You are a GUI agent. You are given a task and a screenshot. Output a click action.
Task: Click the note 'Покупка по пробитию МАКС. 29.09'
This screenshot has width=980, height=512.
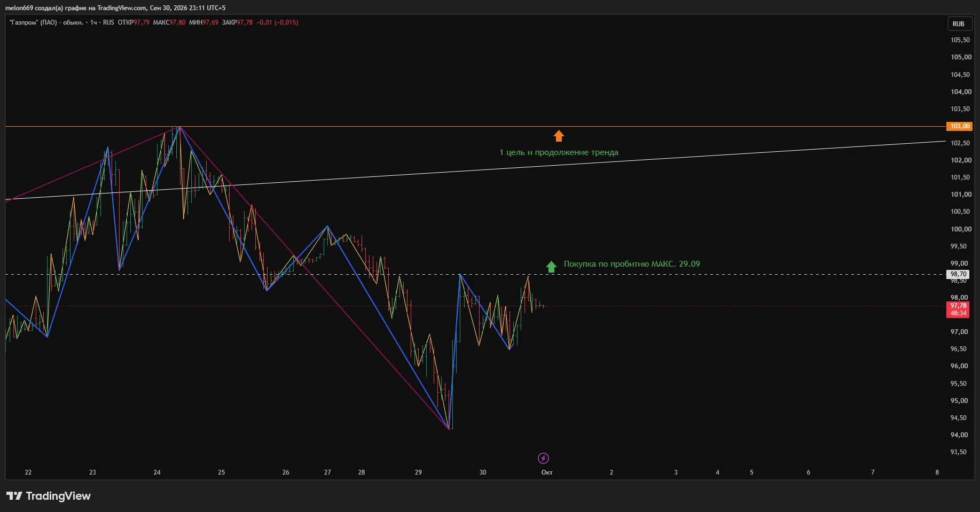[632, 264]
